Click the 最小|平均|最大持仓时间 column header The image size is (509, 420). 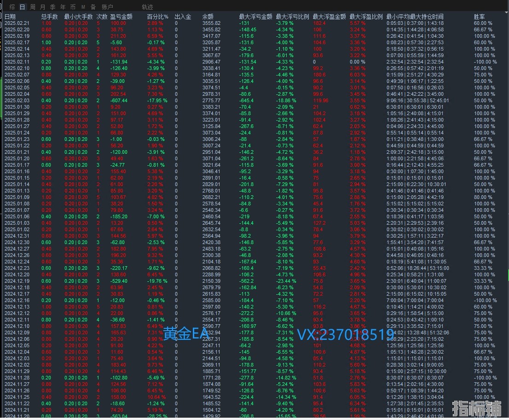pos(415,17)
